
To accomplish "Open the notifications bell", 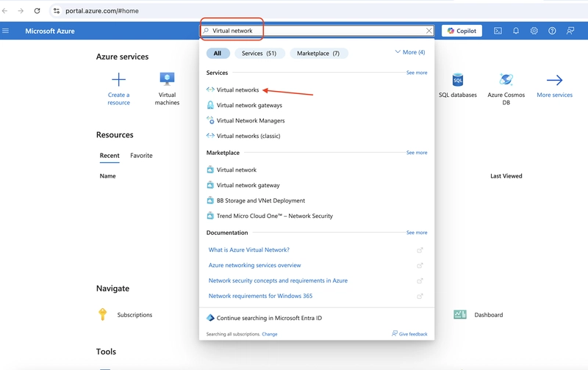I will click(x=516, y=31).
